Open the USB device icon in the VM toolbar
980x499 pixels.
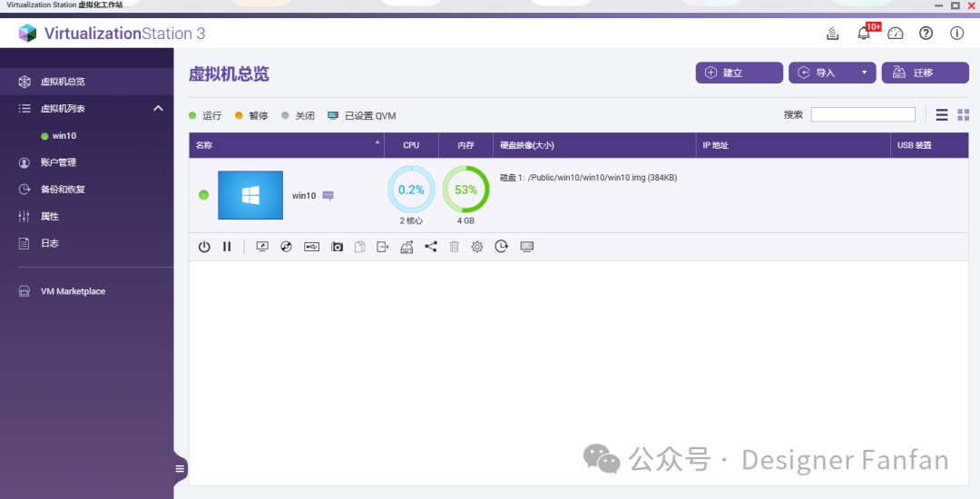point(312,247)
